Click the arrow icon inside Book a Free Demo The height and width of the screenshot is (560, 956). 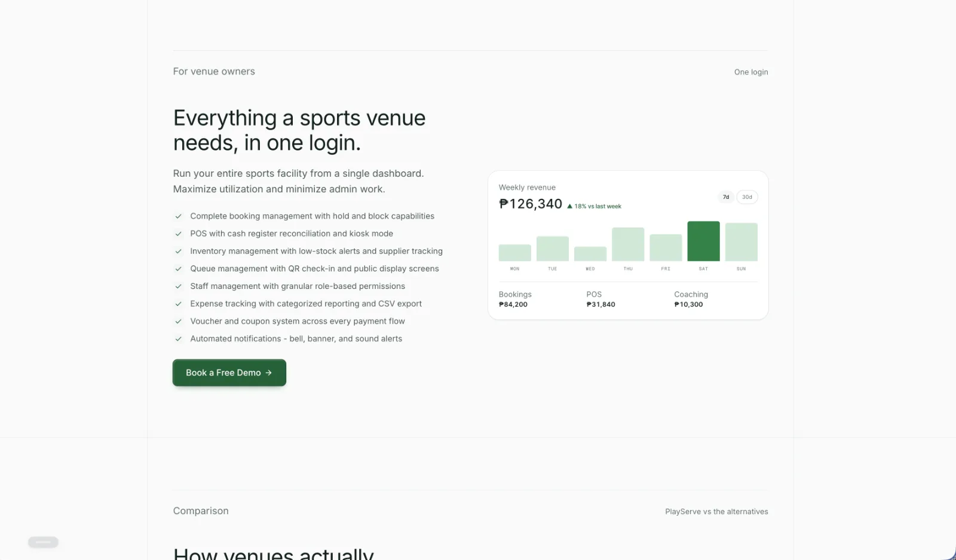[269, 373]
